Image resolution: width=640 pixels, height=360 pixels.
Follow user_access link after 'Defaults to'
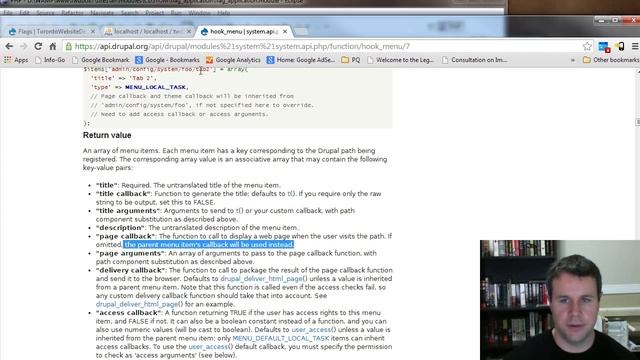tap(311, 330)
